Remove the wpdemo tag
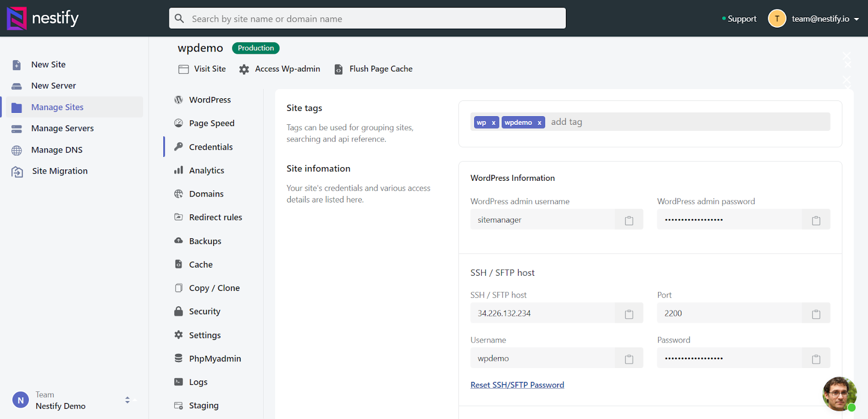 pos(539,123)
